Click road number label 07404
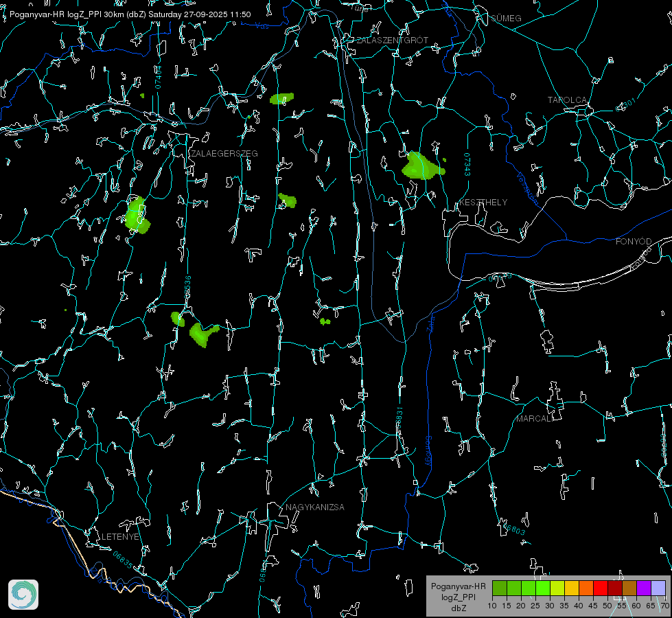Viewport: 672px width, 618px height. 158,77
